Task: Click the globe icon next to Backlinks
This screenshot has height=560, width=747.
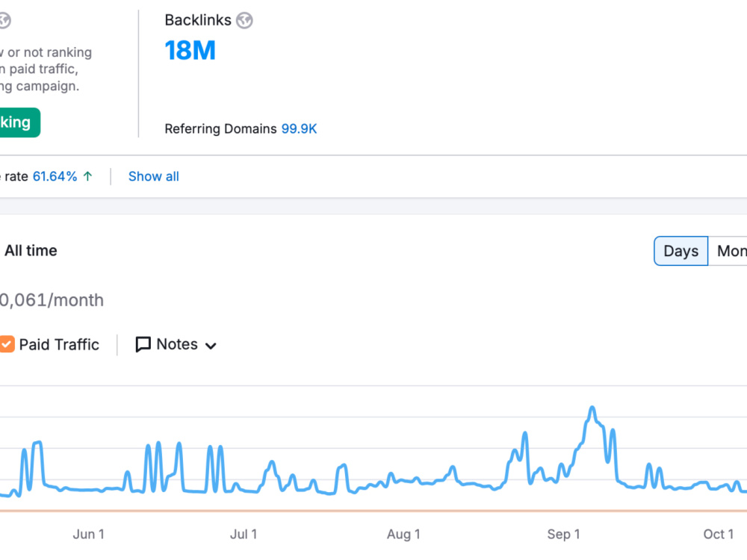Action: 244,20
